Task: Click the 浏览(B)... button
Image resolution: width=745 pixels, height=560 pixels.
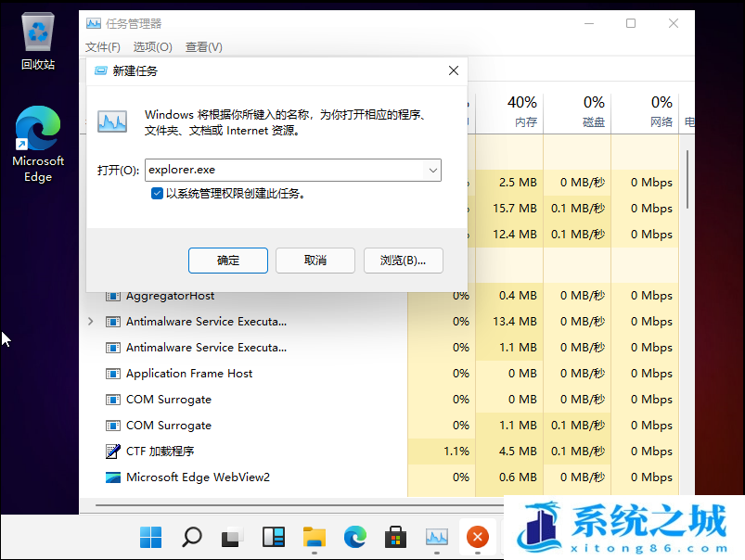Action: coord(404,261)
